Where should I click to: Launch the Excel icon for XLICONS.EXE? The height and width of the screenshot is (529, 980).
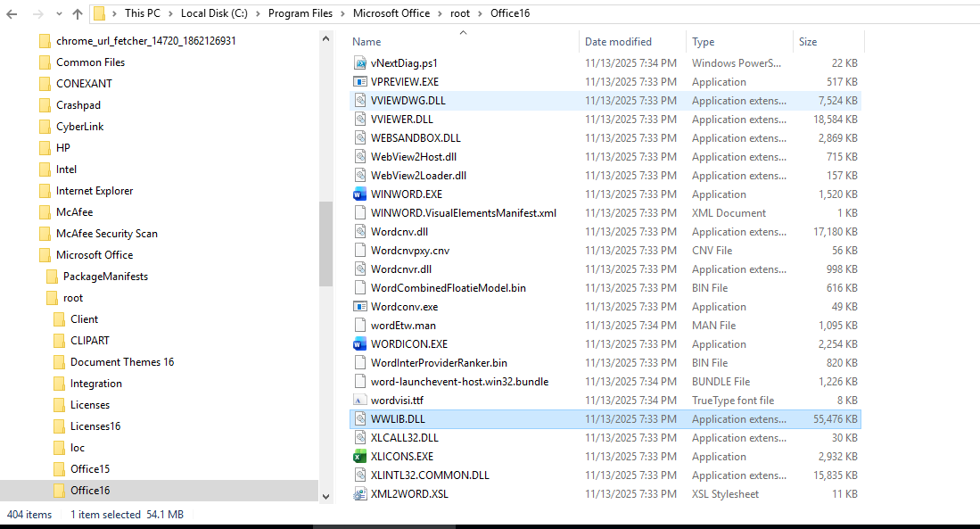[x=360, y=456]
